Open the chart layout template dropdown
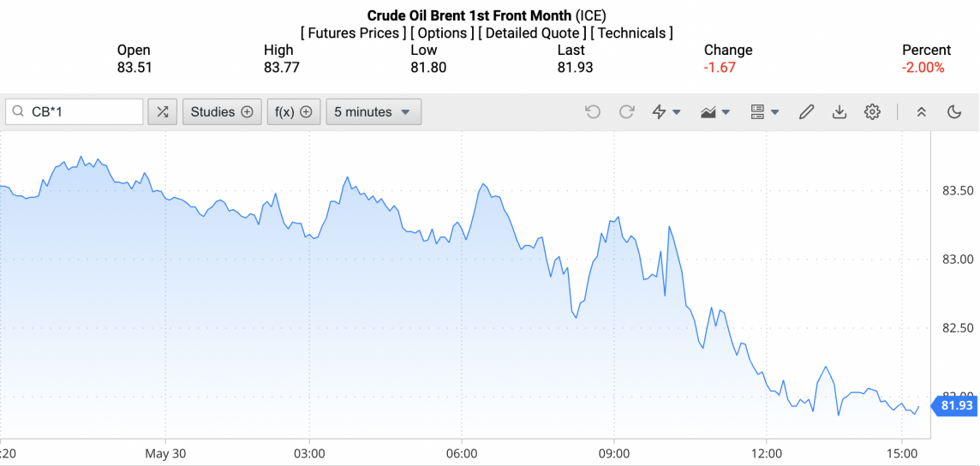 (764, 112)
